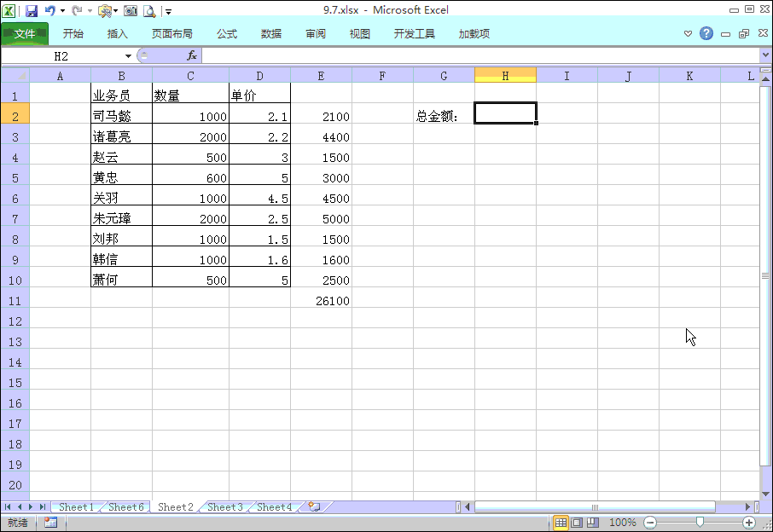Go to last sheet navigation arrow
The height and width of the screenshot is (532, 773).
click(x=43, y=506)
